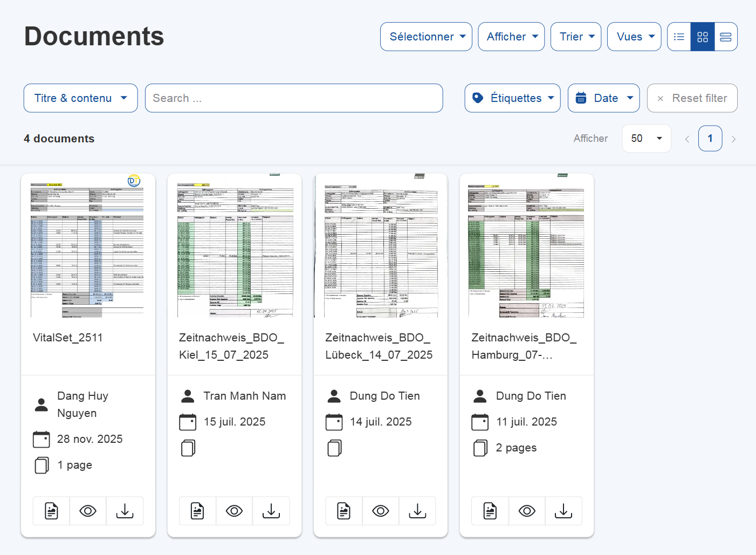This screenshot has height=555, width=756.
Task: Preview the Lübeck document with eye icon
Action: pos(381,511)
